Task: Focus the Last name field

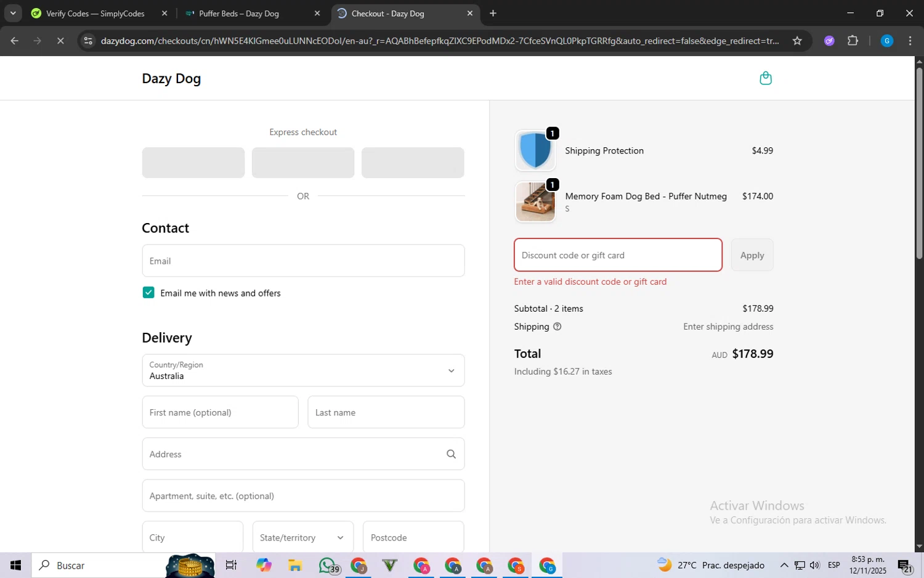Action: click(386, 412)
